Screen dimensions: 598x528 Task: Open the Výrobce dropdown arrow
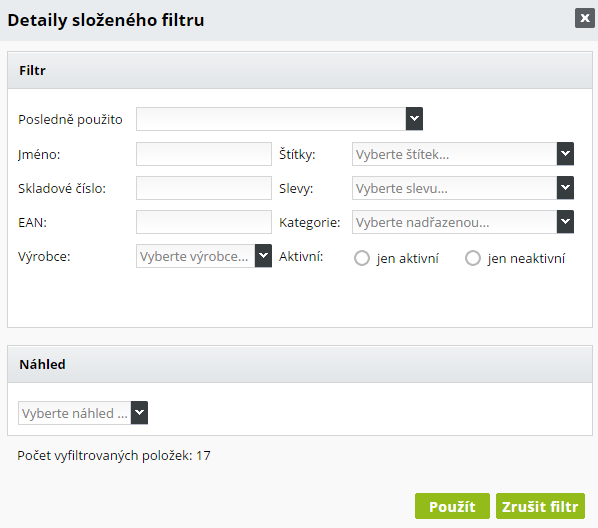(x=263, y=256)
